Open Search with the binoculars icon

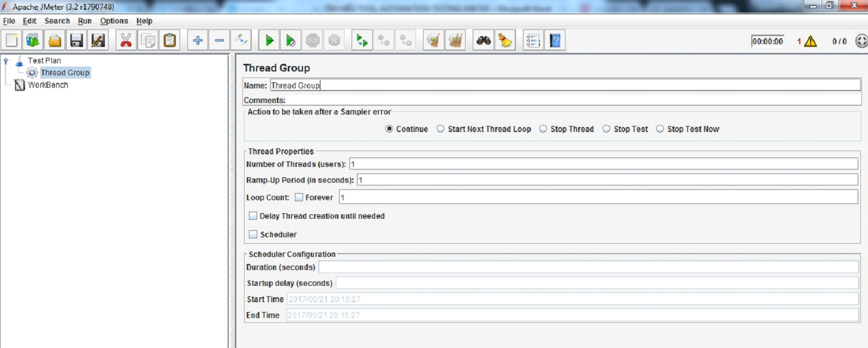pos(484,40)
